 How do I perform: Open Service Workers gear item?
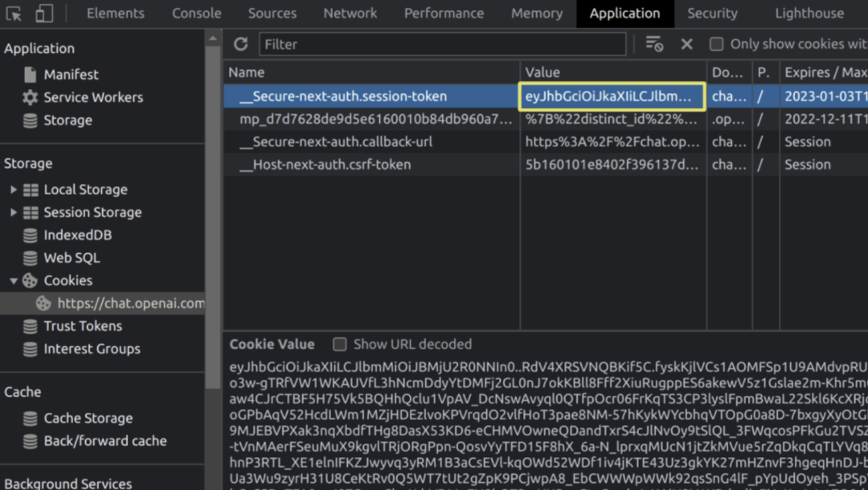click(x=92, y=97)
